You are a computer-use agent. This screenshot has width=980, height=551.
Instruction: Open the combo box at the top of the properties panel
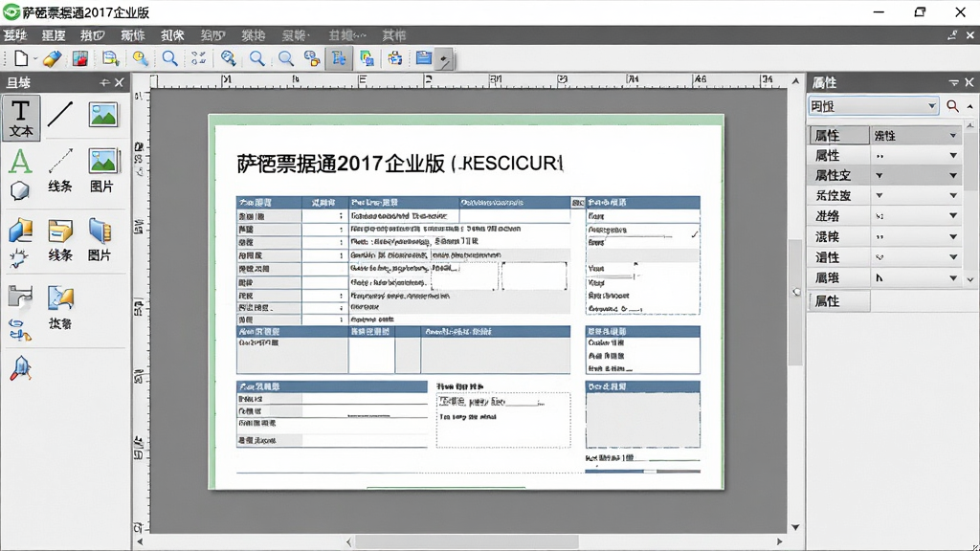[873, 106]
